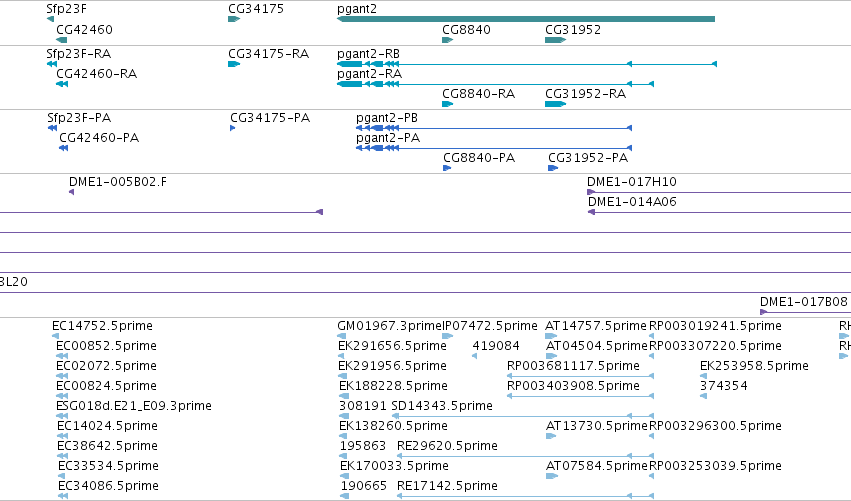The height and width of the screenshot is (501, 851).
Task: Click the Sfp23F-RA transcript label
Action: [79, 54]
